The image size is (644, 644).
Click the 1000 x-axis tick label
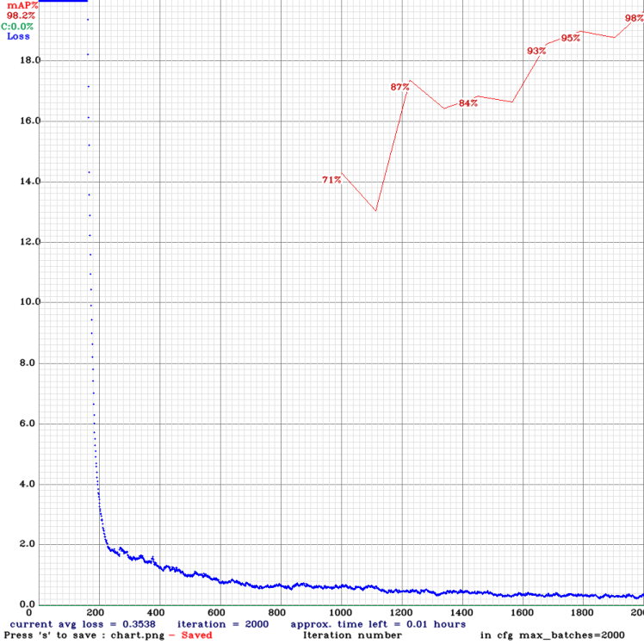click(341, 613)
